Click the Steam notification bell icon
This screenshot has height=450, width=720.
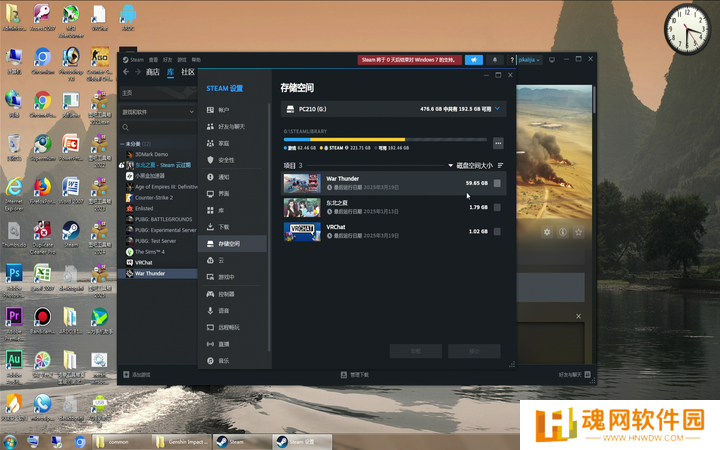click(x=495, y=60)
